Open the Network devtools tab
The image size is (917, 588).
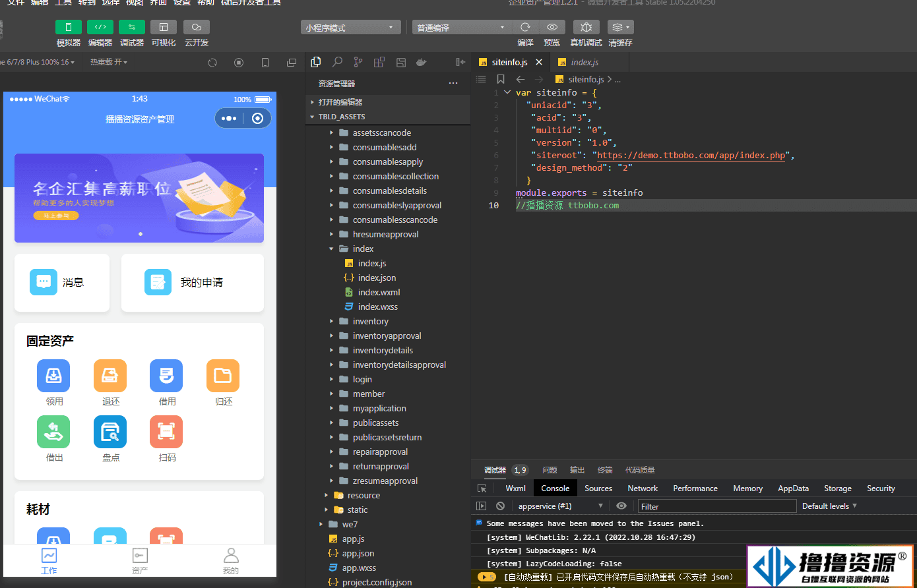point(643,488)
